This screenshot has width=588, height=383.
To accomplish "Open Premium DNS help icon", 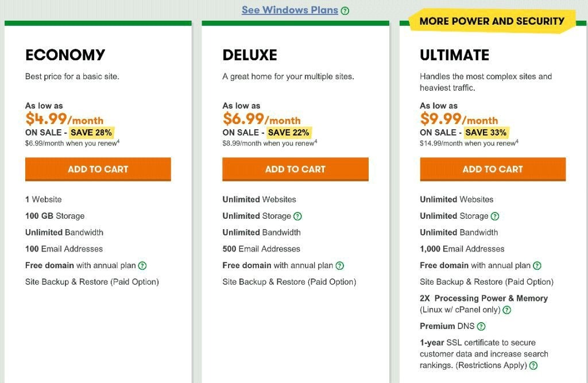I will (x=481, y=326).
